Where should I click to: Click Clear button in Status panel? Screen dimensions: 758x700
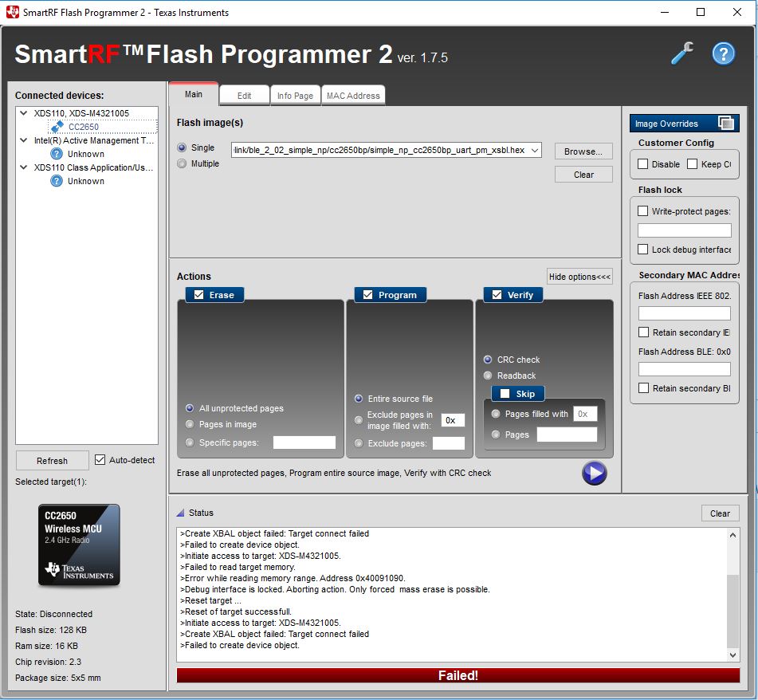coord(720,513)
